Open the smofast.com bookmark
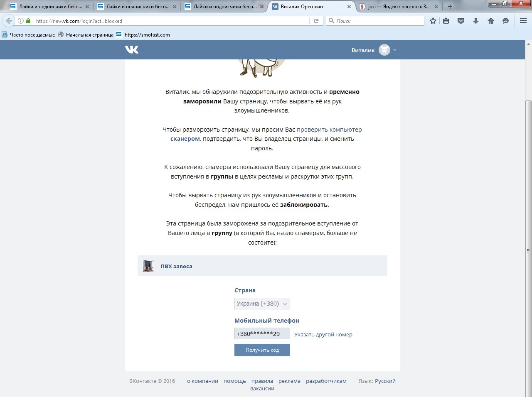Screen dimensions: 532x397 pos(143,35)
